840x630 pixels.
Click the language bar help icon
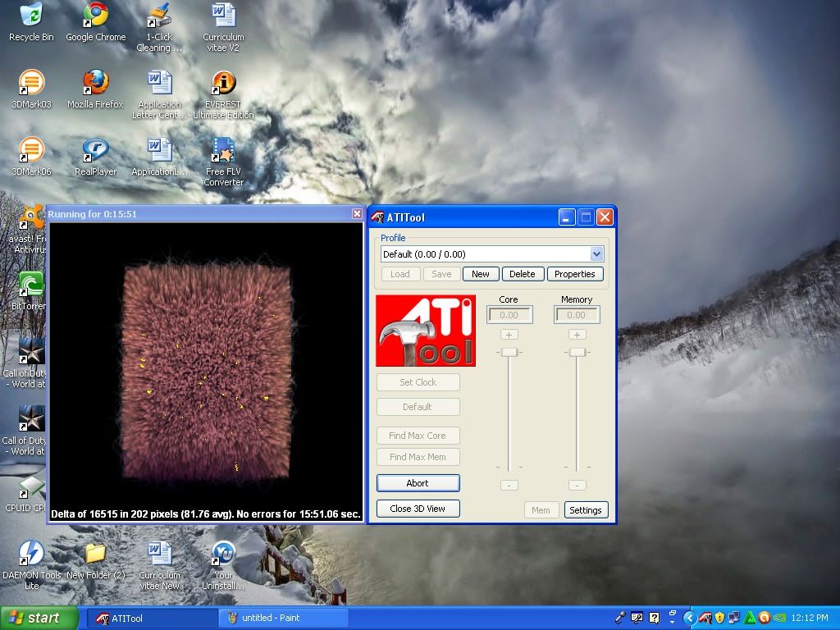click(x=654, y=618)
